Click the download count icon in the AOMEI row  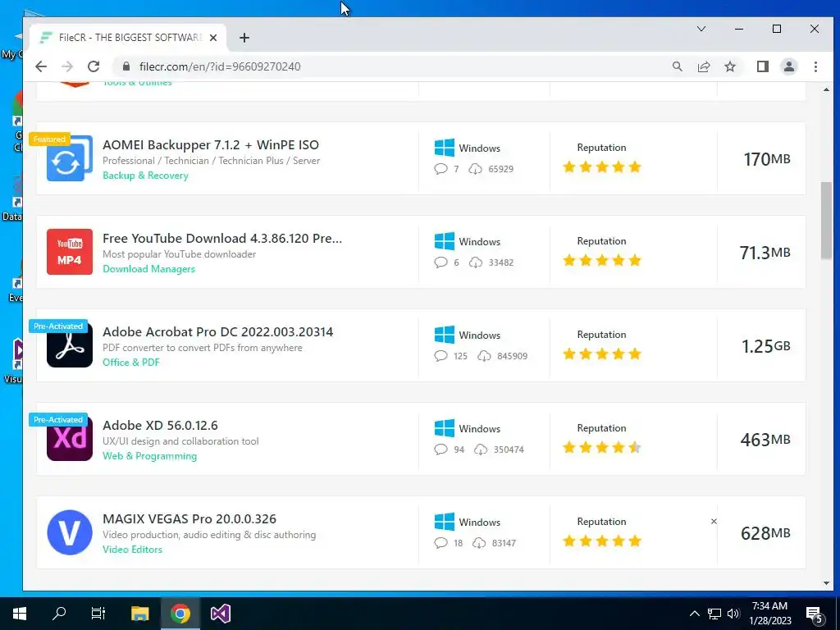pos(475,169)
